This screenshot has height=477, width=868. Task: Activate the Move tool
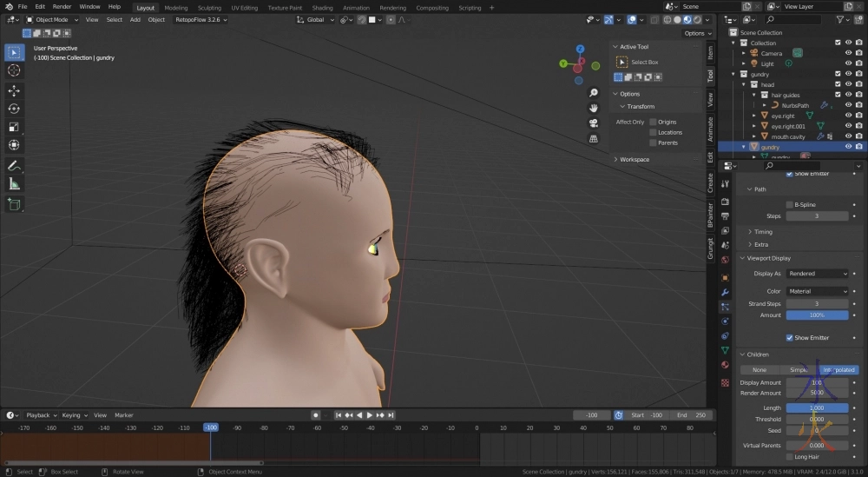pos(14,90)
